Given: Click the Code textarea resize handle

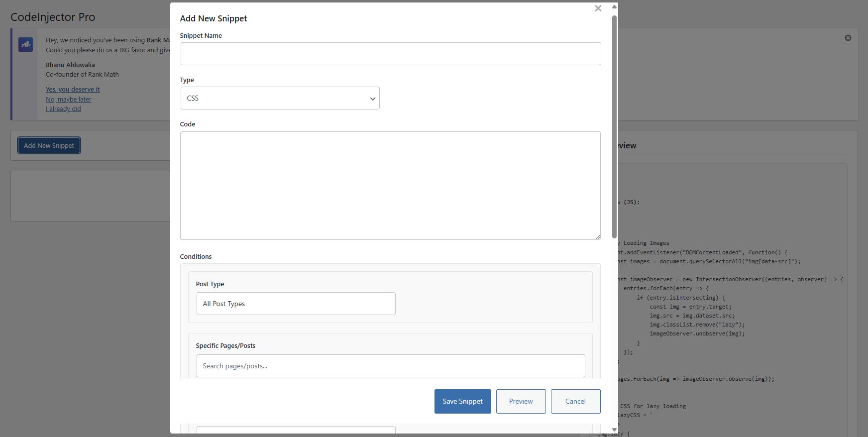Looking at the screenshot, I should tap(597, 237).
